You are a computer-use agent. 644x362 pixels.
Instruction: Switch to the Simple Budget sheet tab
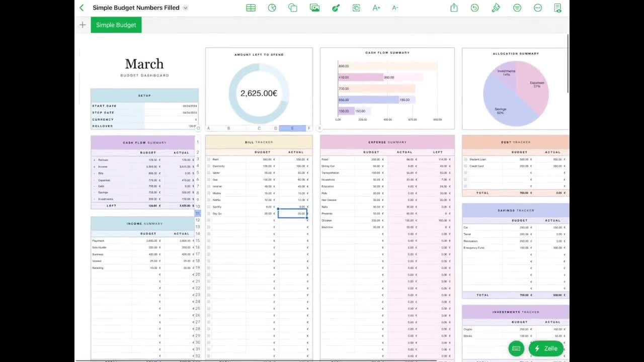click(x=116, y=25)
